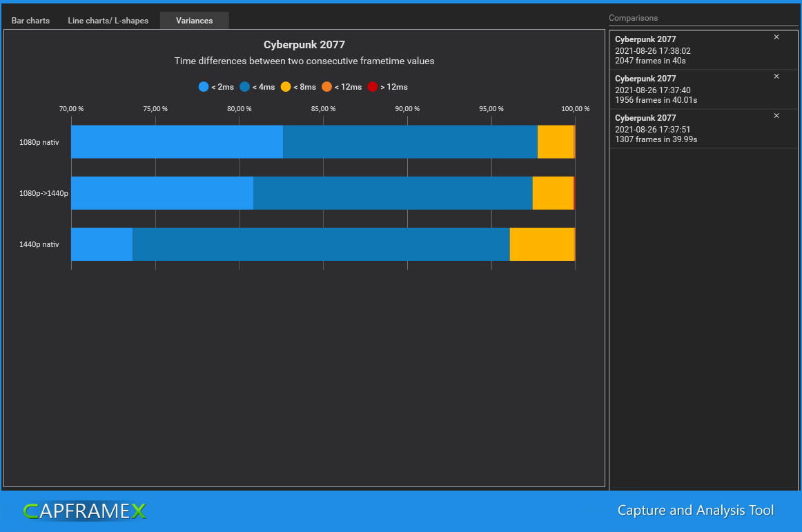Click the 1080p nativ dark blue bar segment
Screen dimensions: 802x532
[410, 141]
